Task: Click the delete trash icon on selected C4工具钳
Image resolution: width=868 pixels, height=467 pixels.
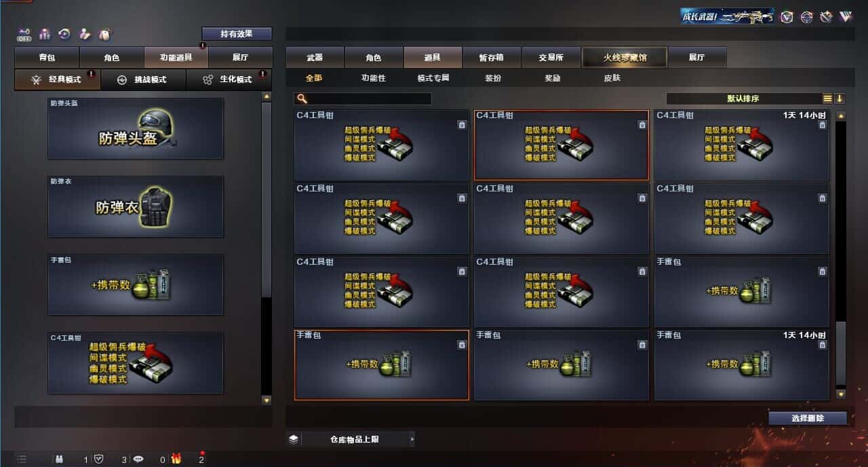Action: [642, 125]
